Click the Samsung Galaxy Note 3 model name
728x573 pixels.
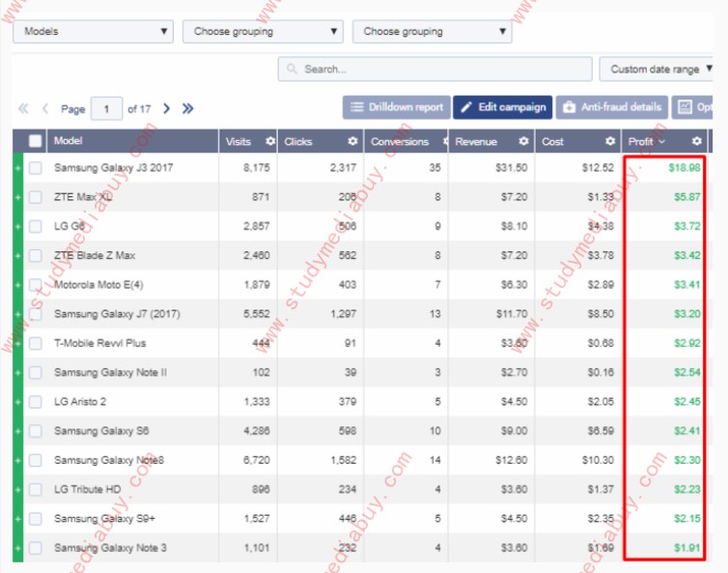(x=110, y=549)
